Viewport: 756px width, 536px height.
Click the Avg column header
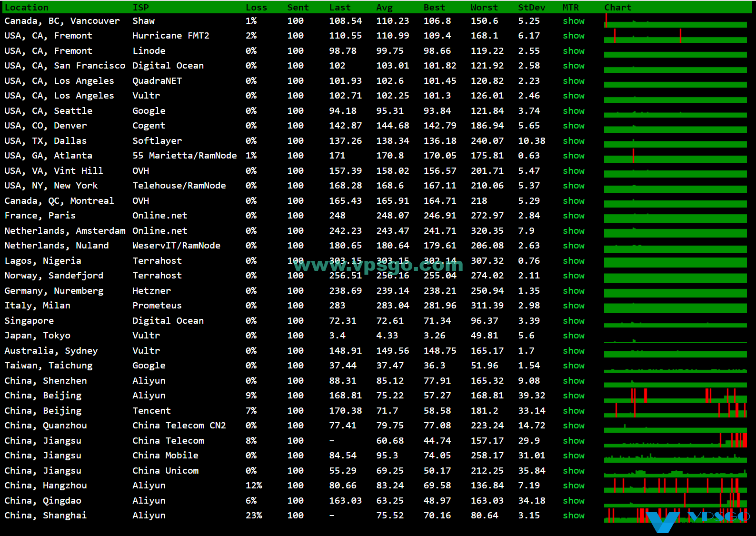(x=385, y=8)
